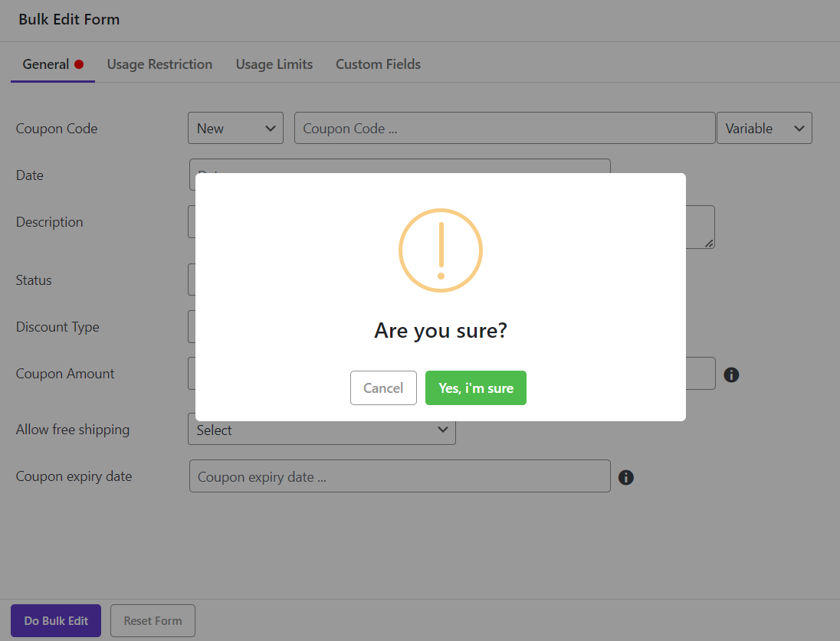Image resolution: width=840 pixels, height=641 pixels.
Task: Click the red dot indicator on General tab
Action: (x=79, y=64)
